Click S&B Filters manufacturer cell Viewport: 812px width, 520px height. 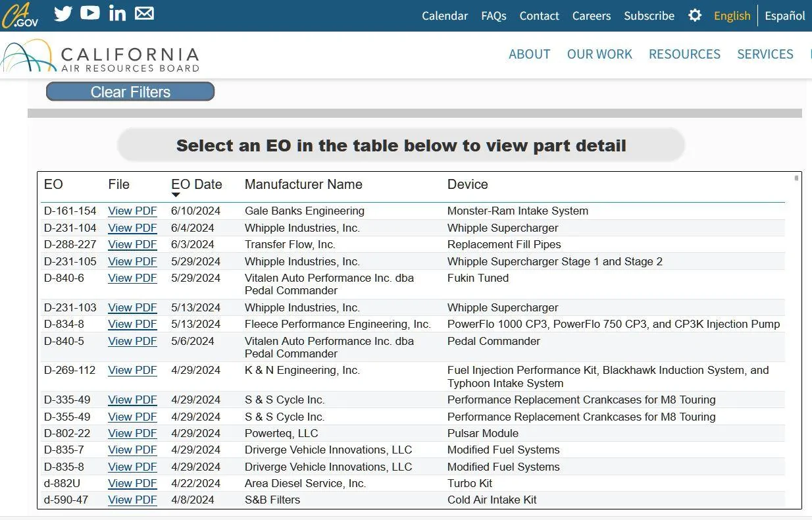pyautogui.click(x=272, y=500)
